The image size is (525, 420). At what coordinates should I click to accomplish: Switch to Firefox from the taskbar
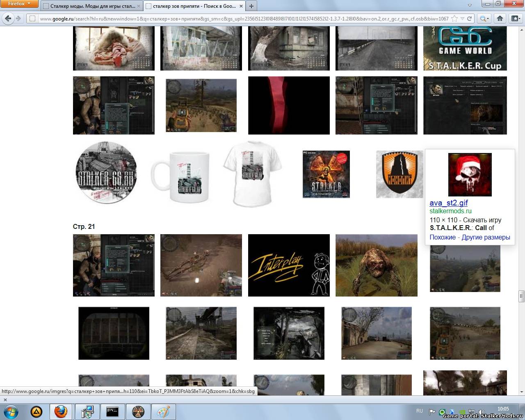point(61,411)
